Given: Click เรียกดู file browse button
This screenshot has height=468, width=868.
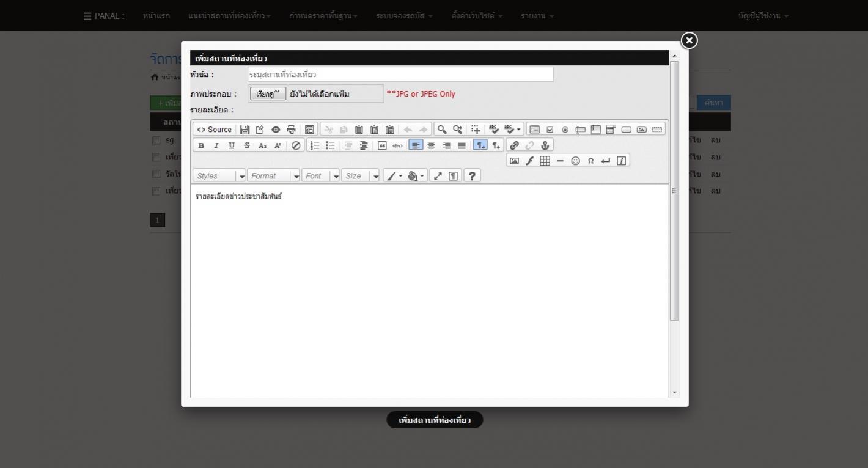Looking at the screenshot, I should click(x=268, y=94).
